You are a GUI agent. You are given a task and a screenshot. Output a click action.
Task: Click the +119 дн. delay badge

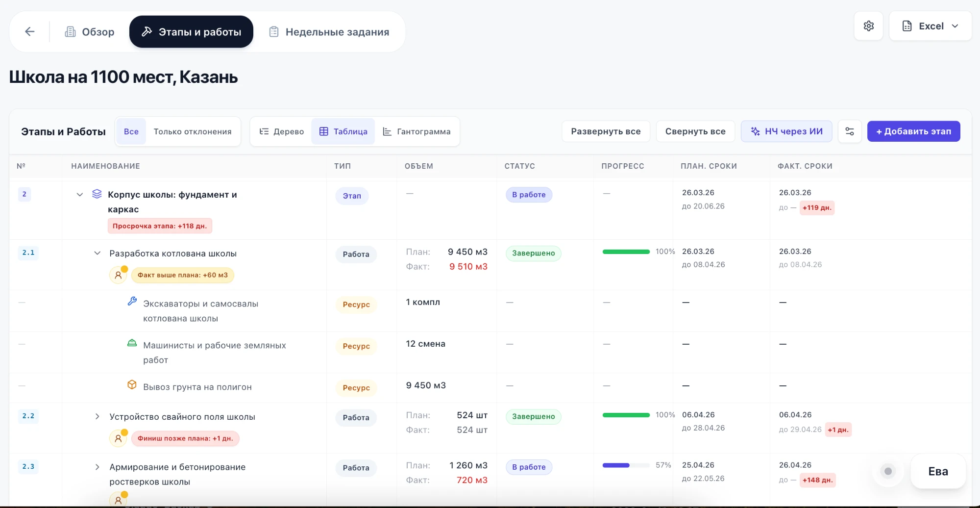tap(817, 207)
